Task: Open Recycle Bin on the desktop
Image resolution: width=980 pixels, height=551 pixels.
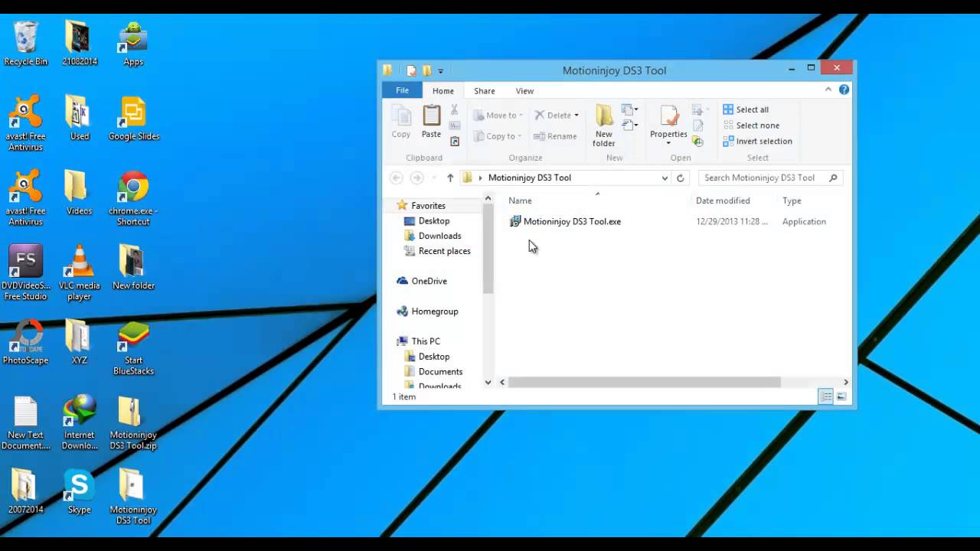Action: (25, 44)
